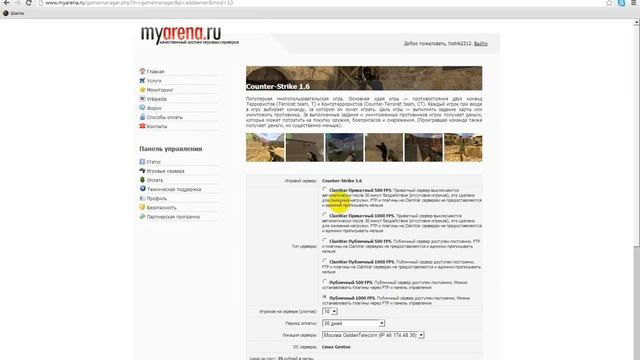640x360 pixels.
Task: Click the icon beside Способы оплаты
Action: tap(142, 117)
